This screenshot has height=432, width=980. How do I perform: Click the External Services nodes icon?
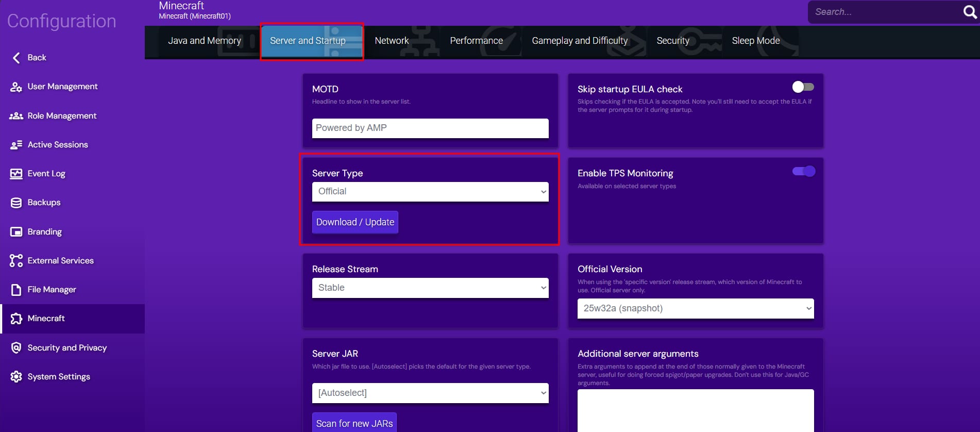coord(16,261)
